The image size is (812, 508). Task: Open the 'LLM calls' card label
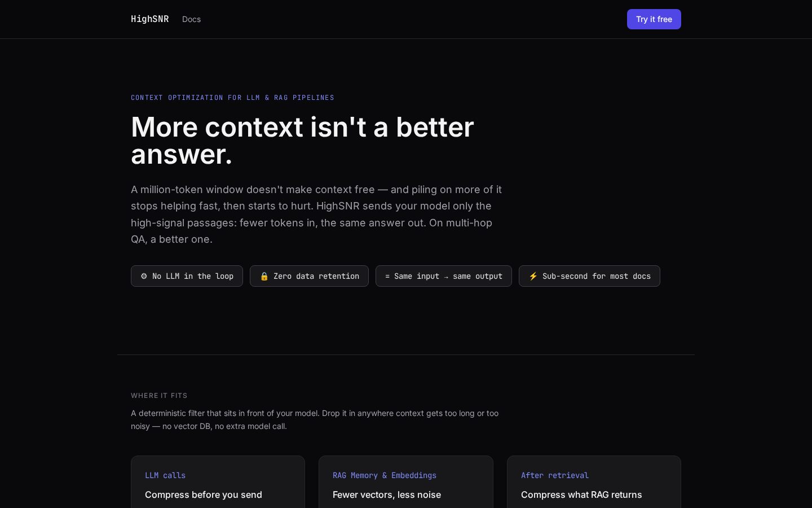(165, 475)
